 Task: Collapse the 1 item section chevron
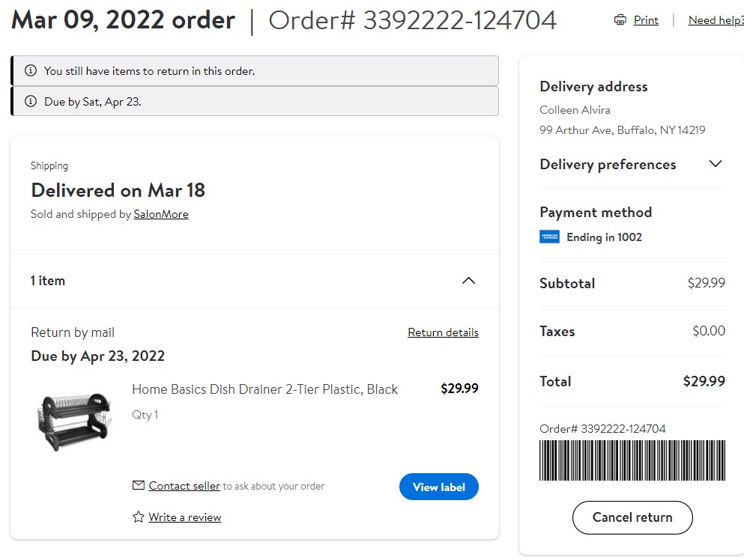click(x=468, y=281)
